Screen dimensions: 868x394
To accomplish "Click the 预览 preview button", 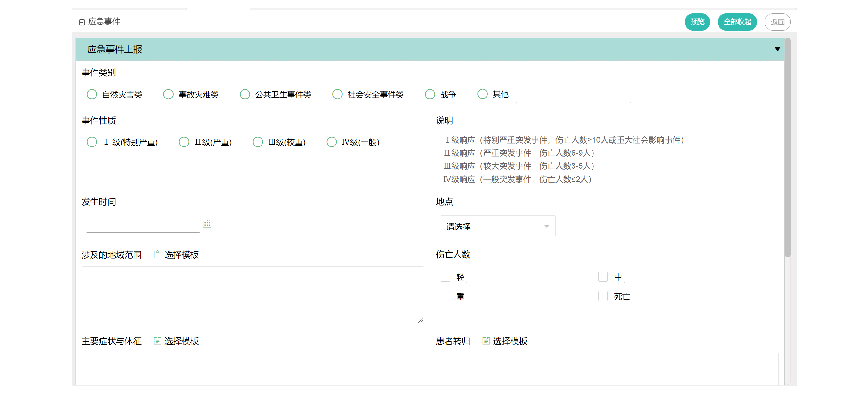I will click(697, 22).
